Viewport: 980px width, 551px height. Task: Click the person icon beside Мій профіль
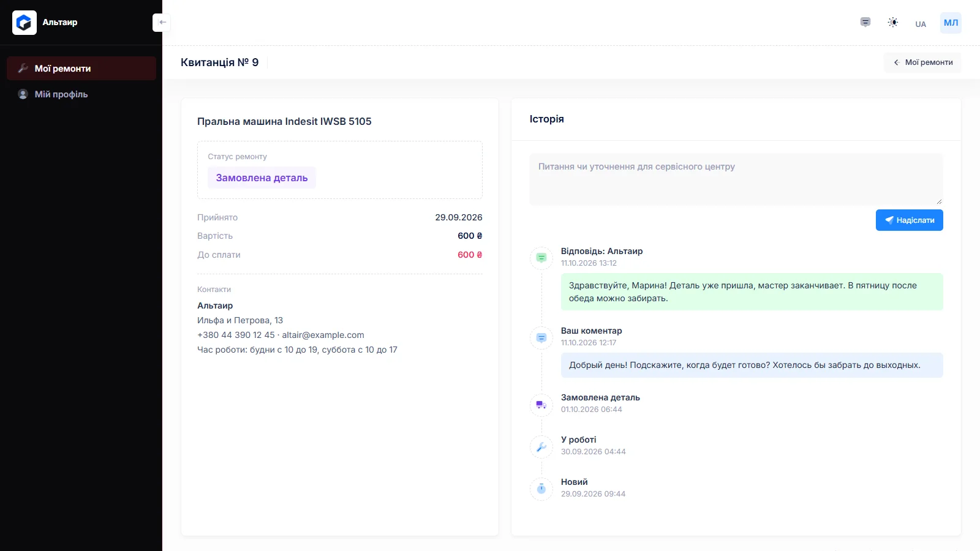[23, 94]
